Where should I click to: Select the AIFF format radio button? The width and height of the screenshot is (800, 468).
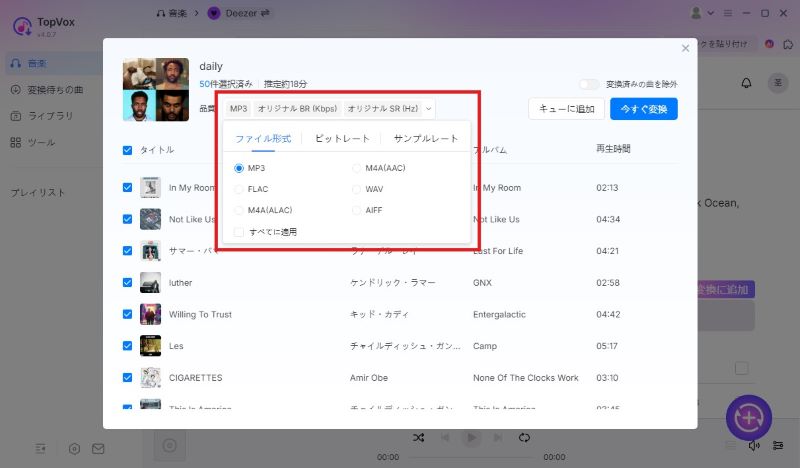point(357,210)
